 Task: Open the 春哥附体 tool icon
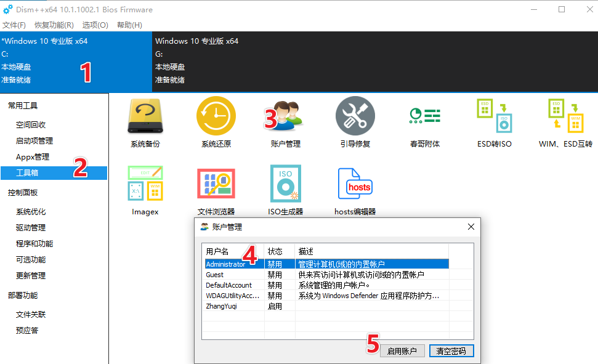click(x=425, y=116)
